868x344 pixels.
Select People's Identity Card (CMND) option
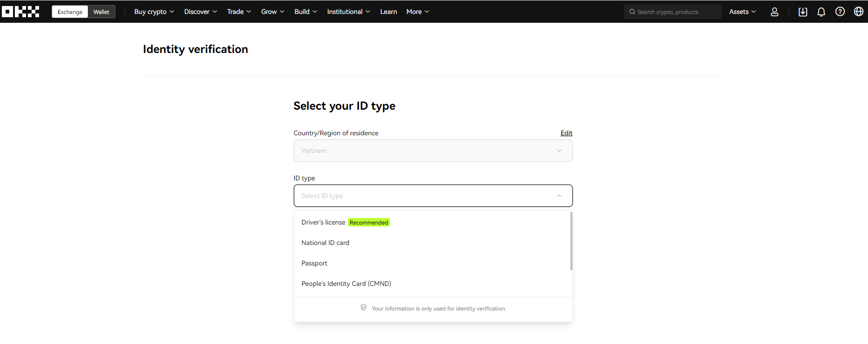click(433, 284)
